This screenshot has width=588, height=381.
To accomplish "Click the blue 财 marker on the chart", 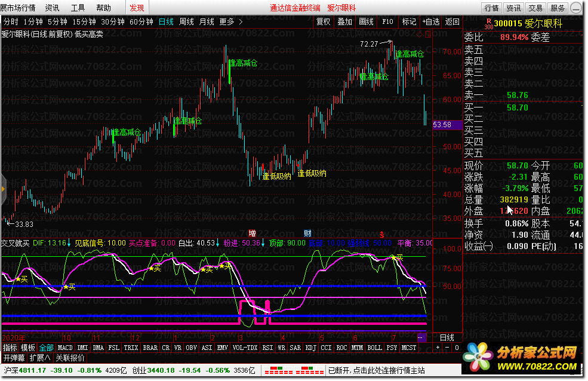I will pos(307,233).
